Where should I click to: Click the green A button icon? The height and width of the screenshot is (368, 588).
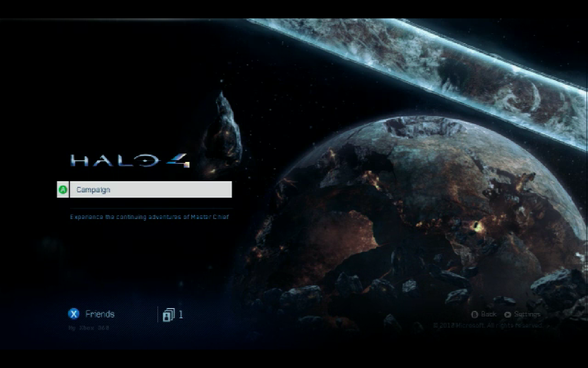click(63, 190)
